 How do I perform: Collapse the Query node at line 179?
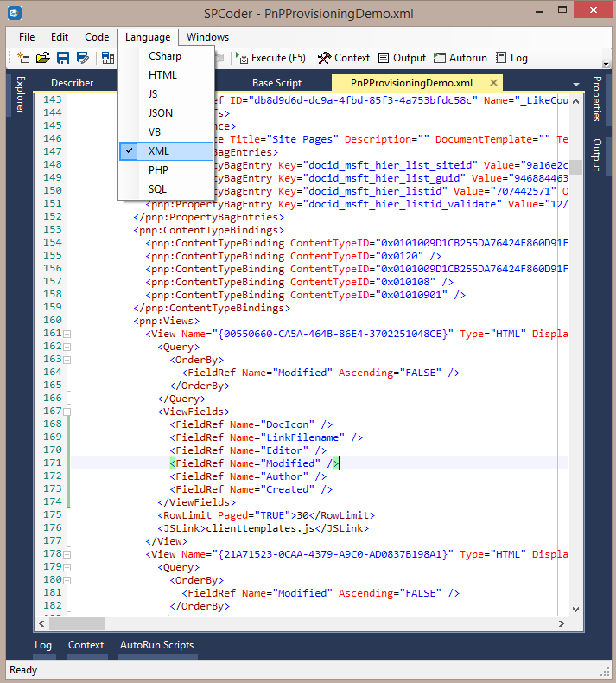pos(67,567)
